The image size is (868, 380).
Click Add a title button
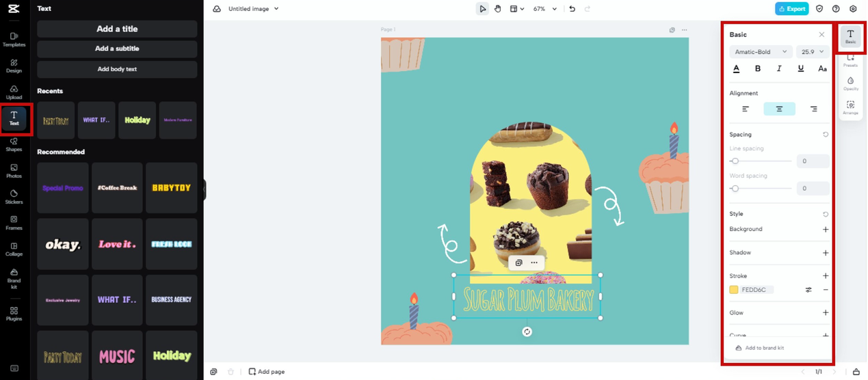[x=117, y=29]
